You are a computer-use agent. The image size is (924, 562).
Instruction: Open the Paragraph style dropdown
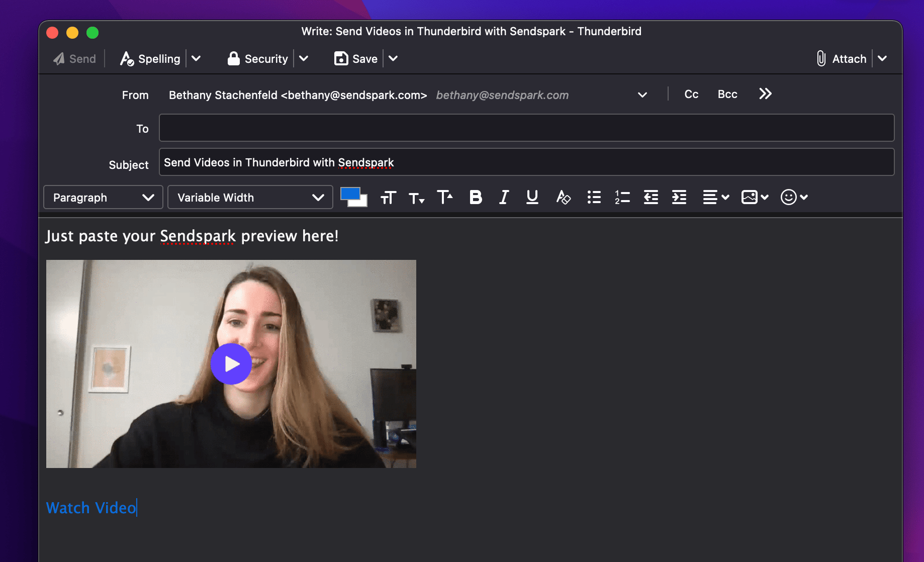tap(103, 197)
